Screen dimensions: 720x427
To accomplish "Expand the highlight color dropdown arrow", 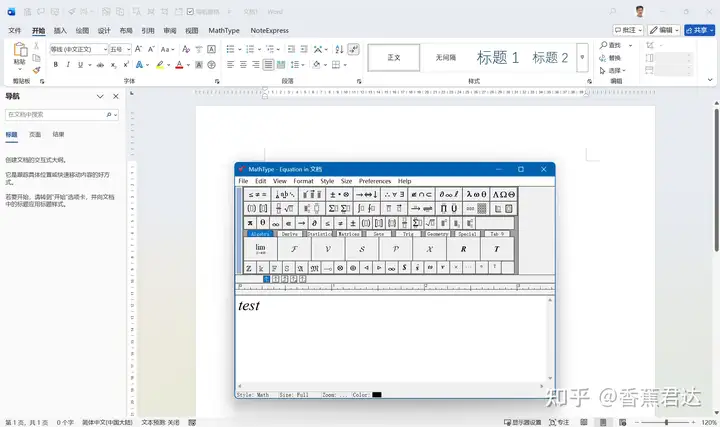I will click(x=169, y=65).
